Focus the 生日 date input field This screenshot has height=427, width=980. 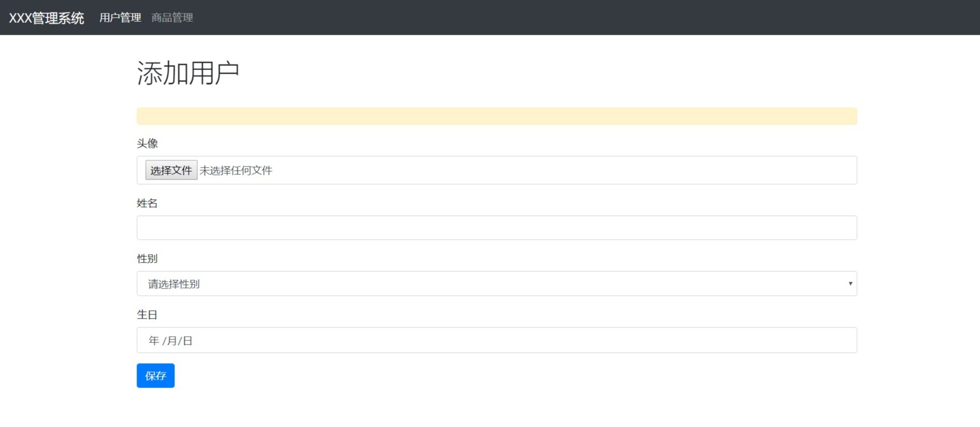click(x=497, y=340)
